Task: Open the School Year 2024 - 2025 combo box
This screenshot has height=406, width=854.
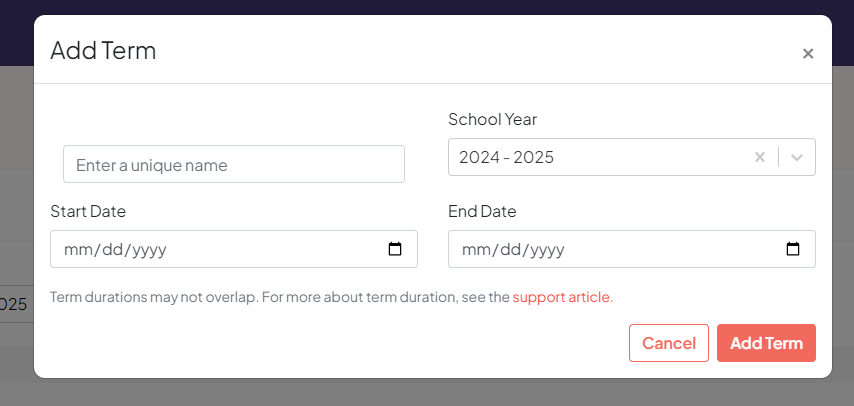Action: click(632, 157)
